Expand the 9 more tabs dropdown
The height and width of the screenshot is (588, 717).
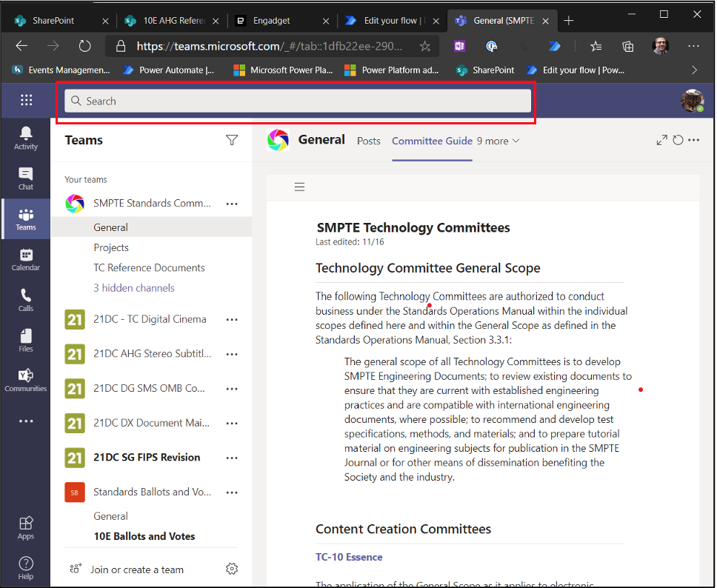[x=498, y=141]
